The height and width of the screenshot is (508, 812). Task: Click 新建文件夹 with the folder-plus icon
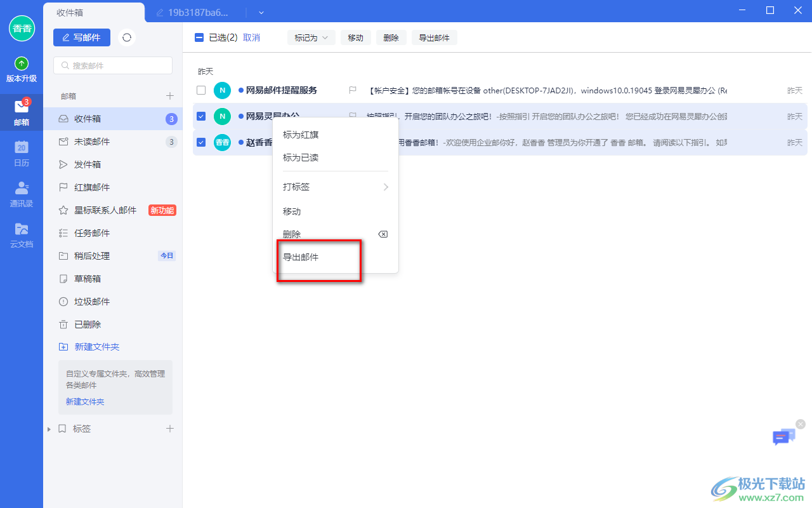click(x=89, y=347)
